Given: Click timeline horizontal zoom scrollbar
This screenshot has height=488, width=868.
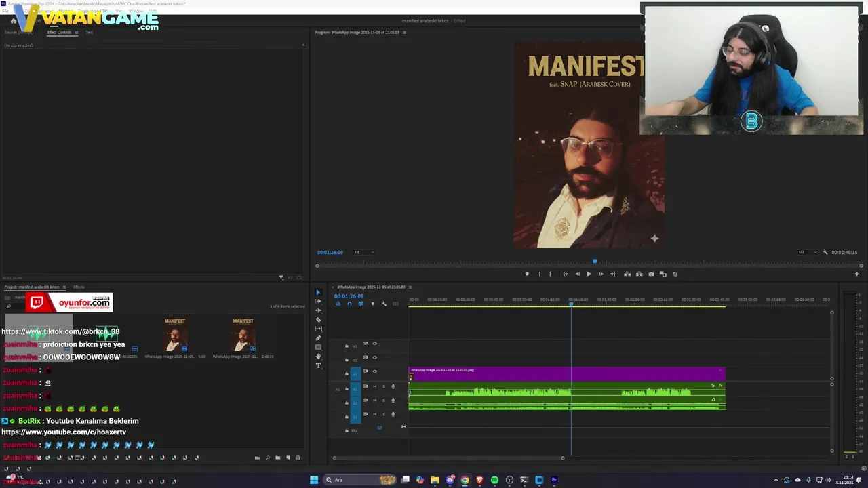Looking at the screenshot, I should [x=448, y=458].
